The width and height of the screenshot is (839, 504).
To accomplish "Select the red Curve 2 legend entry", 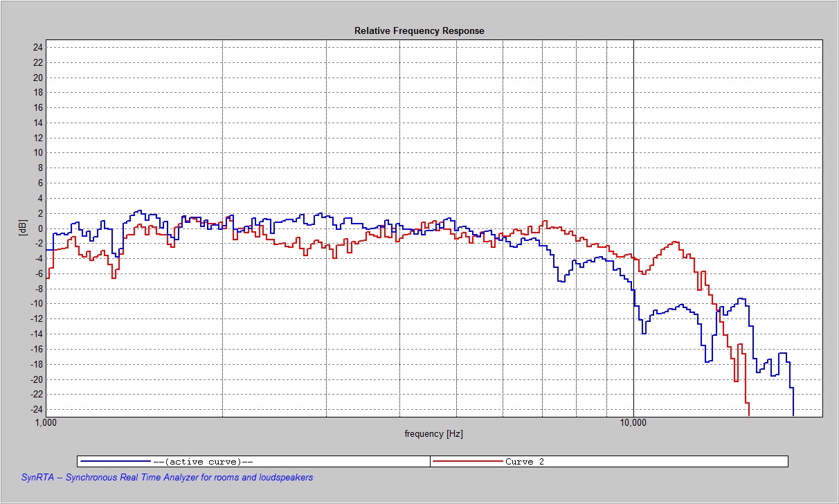I will [x=609, y=461].
